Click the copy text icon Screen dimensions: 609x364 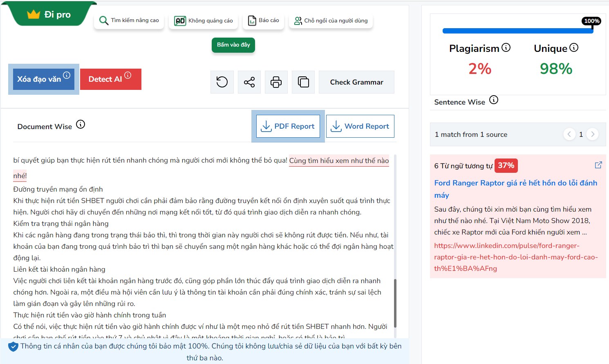point(303,82)
